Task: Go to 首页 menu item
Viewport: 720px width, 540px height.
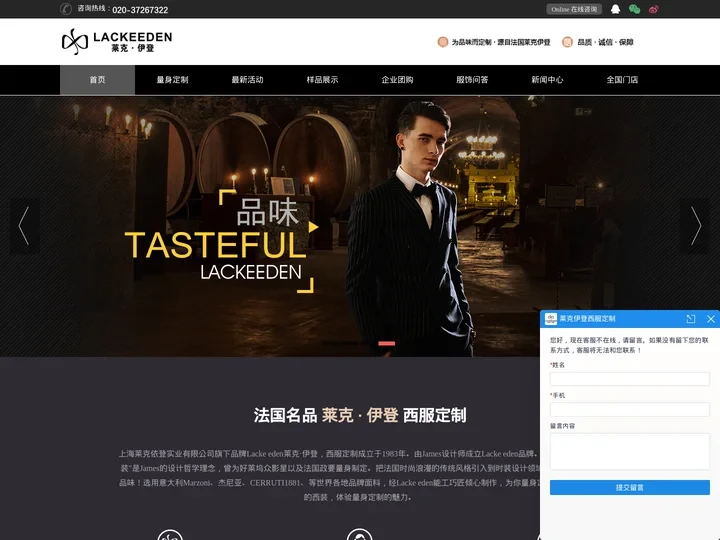Action: (x=97, y=79)
